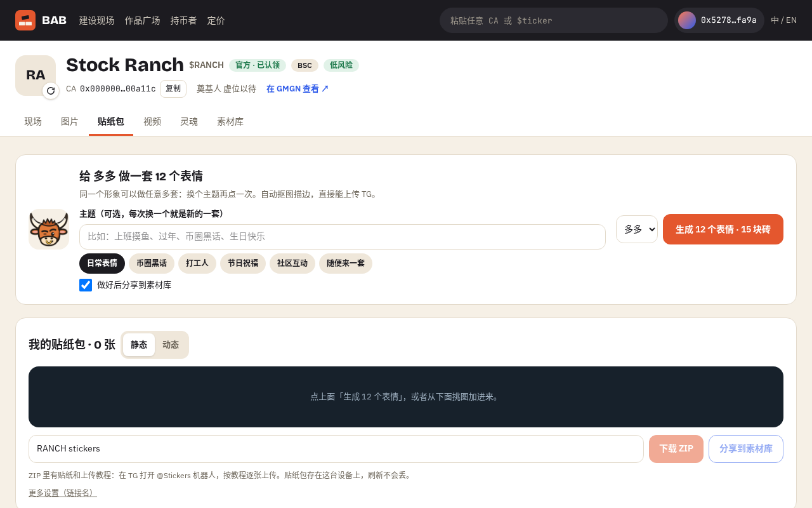The image size is (812, 508).
Task: Click the $RANCH ticker text
Action: point(206,65)
